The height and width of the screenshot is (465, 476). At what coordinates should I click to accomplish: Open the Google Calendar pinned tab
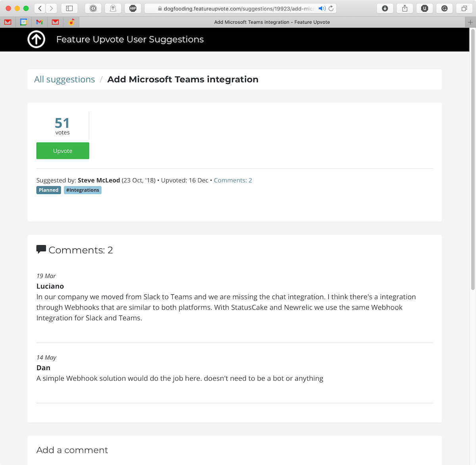coord(23,22)
